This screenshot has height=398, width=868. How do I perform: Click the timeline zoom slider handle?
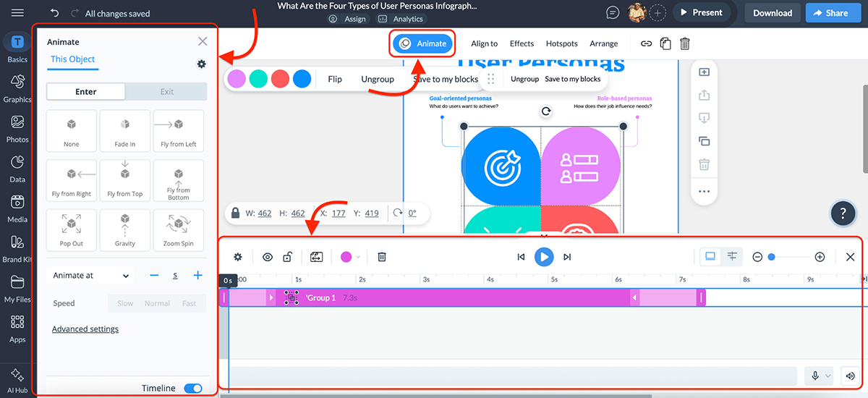pyautogui.click(x=772, y=257)
